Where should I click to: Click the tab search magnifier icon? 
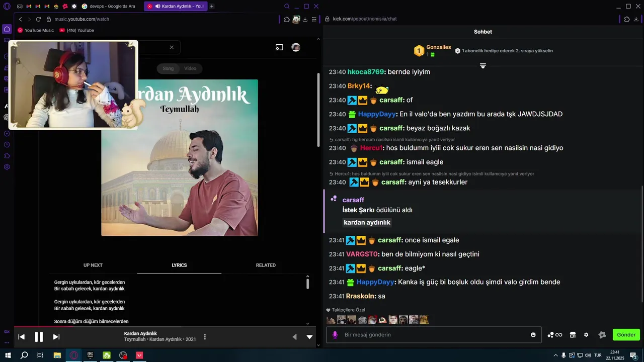(x=287, y=6)
